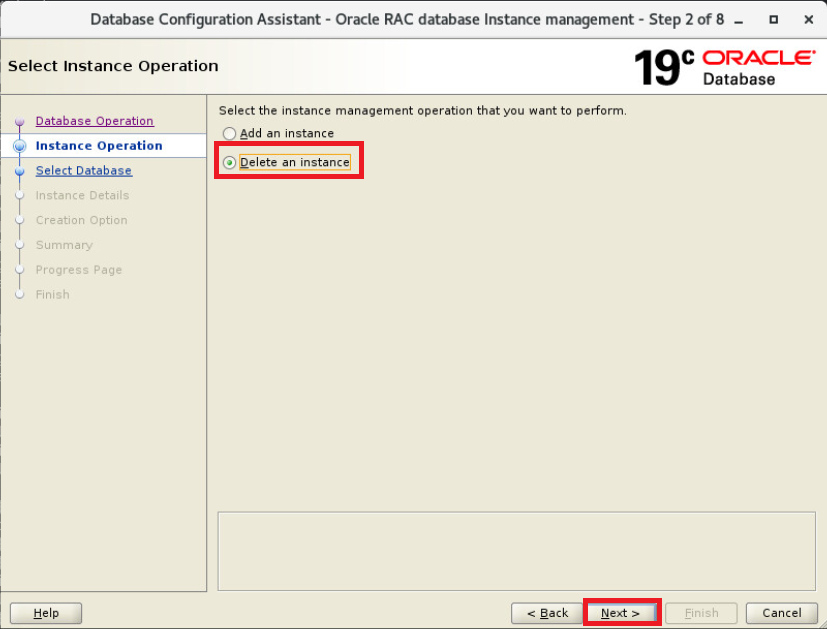Click the Instance Operation step

pos(99,146)
